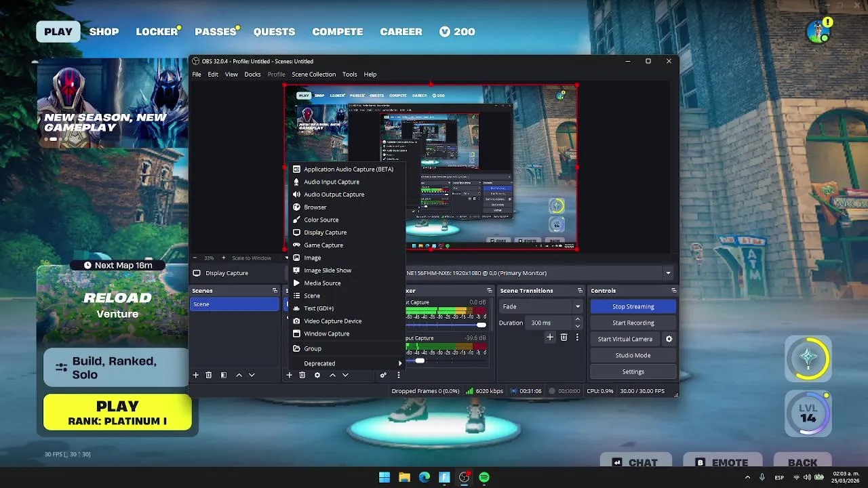
Task: Open the audio mixer options dots menu
Action: coord(399,375)
